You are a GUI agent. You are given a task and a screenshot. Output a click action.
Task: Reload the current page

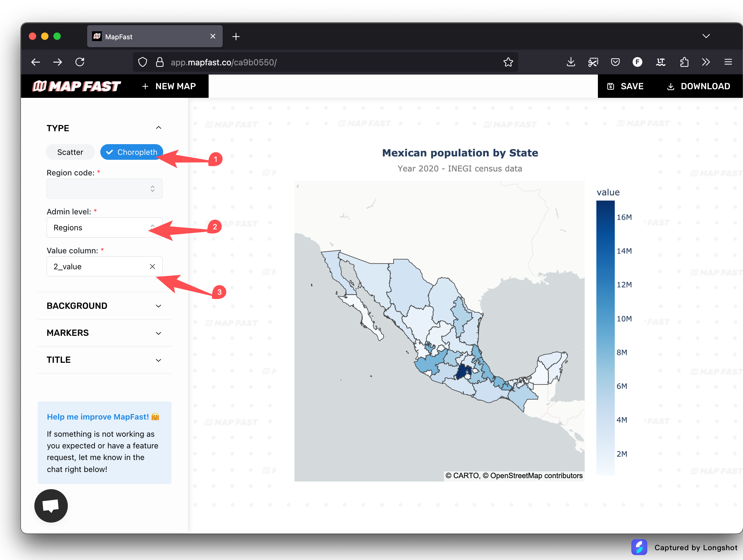pyautogui.click(x=80, y=62)
